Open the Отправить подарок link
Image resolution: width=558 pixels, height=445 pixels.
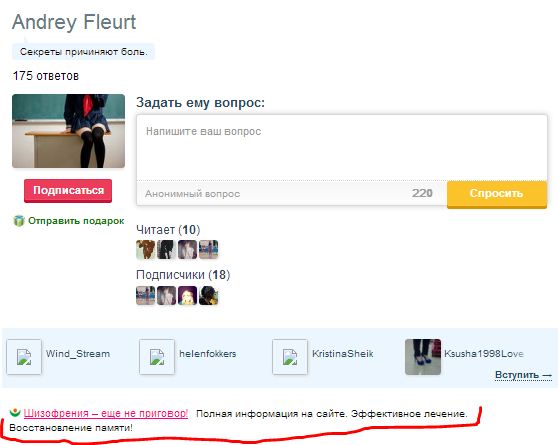coord(76,221)
